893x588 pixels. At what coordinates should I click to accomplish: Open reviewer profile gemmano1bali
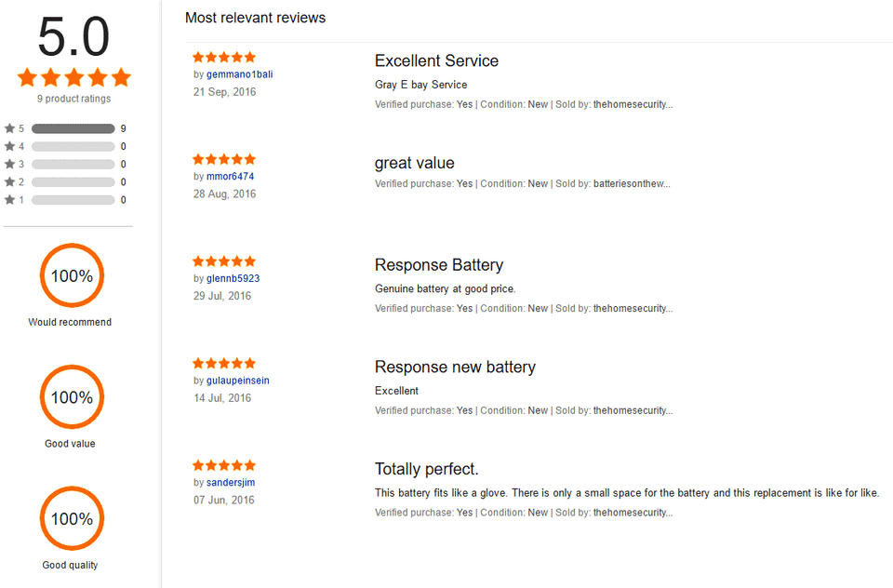[x=239, y=74]
